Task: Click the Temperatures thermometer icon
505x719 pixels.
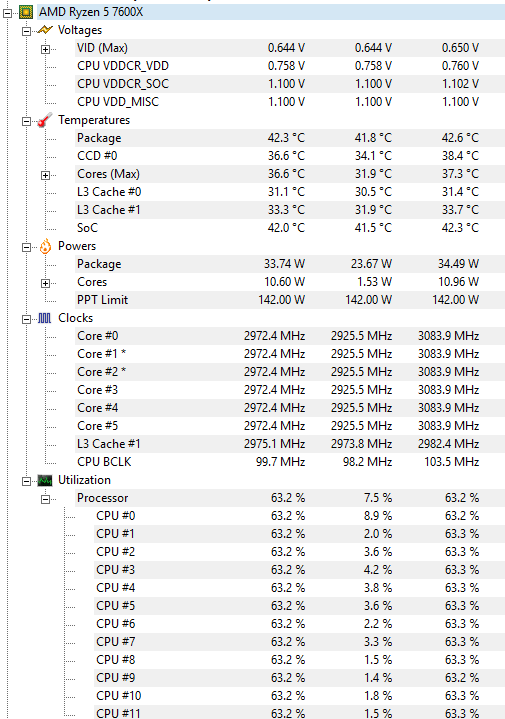Action: [x=44, y=120]
